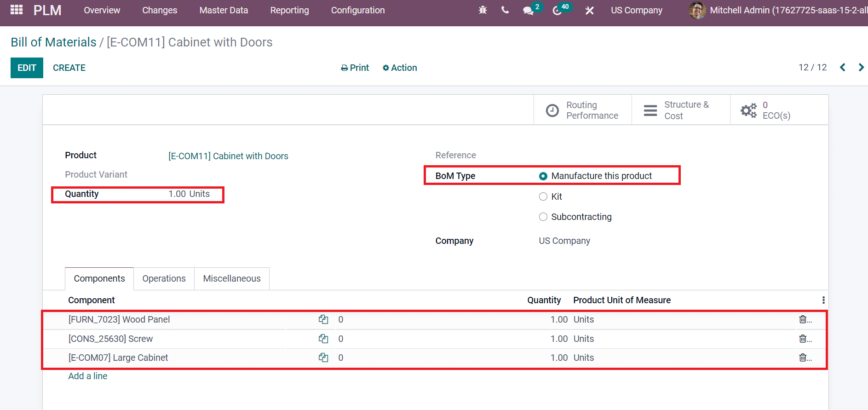Open Routing Performance clock button
Image resolution: width=868 pixels, height=410 pixels.
coord(582,110)
